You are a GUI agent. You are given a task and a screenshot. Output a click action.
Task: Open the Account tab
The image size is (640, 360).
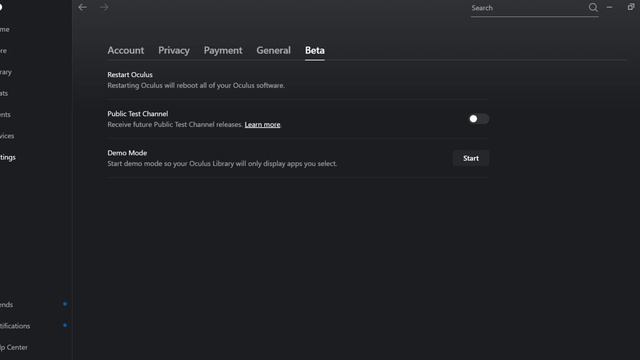tap(126, 50)
